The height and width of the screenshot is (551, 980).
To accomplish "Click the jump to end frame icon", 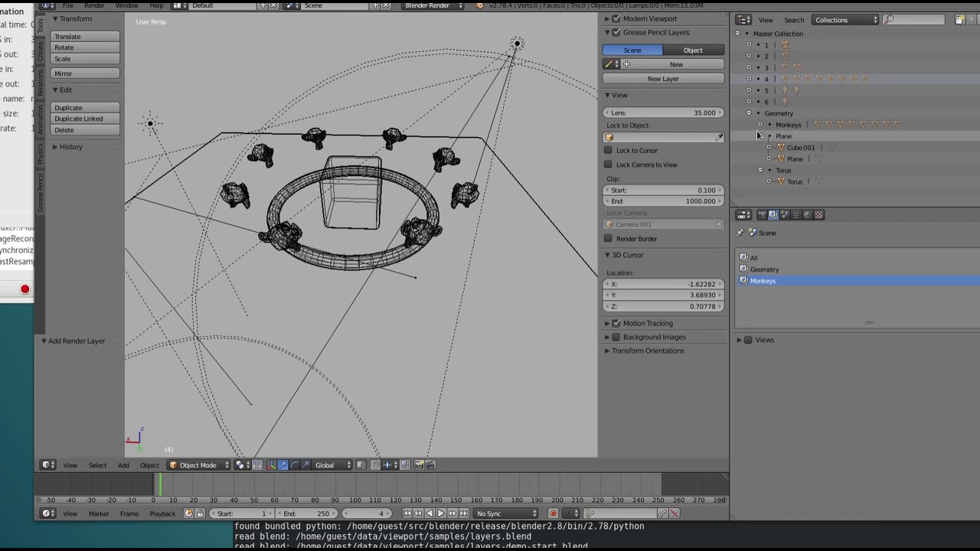I will pos(464,514).
